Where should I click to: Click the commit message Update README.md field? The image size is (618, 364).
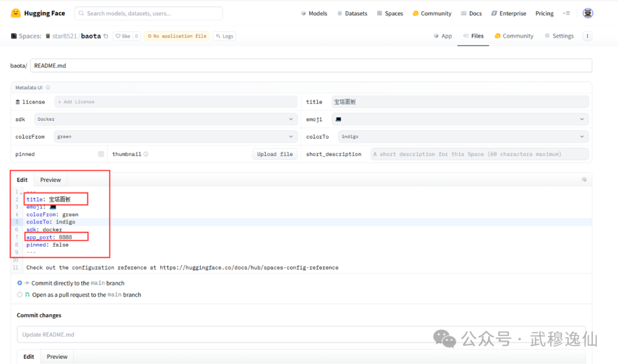click(301, 334)
